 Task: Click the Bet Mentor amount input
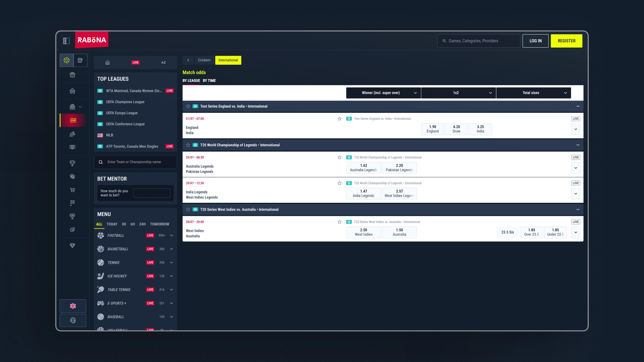point(152,193)
